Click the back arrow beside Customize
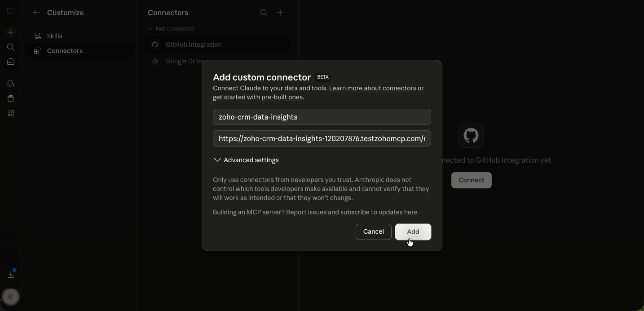 36,13
